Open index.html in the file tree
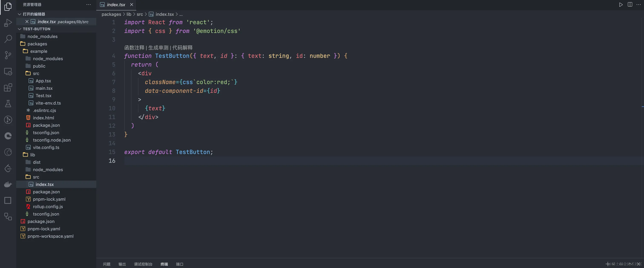The image size is (644, 268). (56, 118)
